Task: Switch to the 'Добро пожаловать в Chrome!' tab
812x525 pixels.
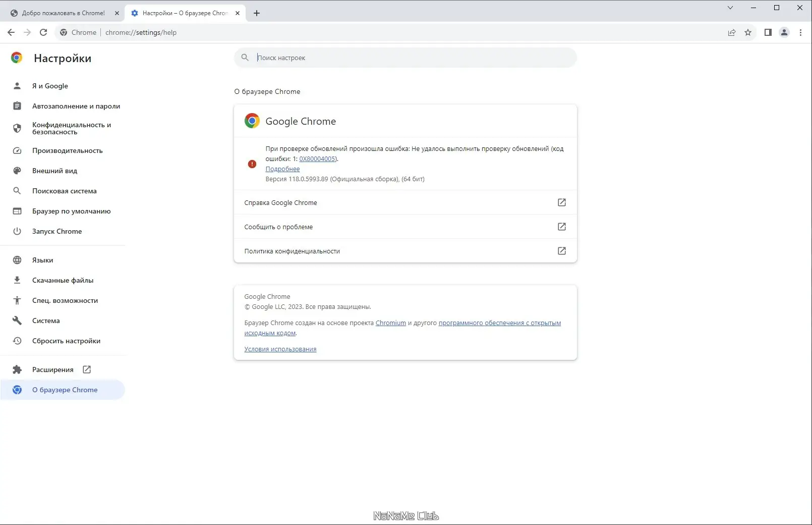Action: 64,13
